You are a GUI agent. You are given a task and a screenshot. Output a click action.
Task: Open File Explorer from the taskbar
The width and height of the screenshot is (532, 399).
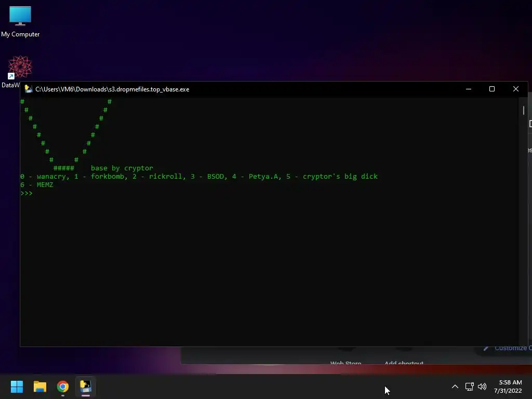(x=39, y=387)
